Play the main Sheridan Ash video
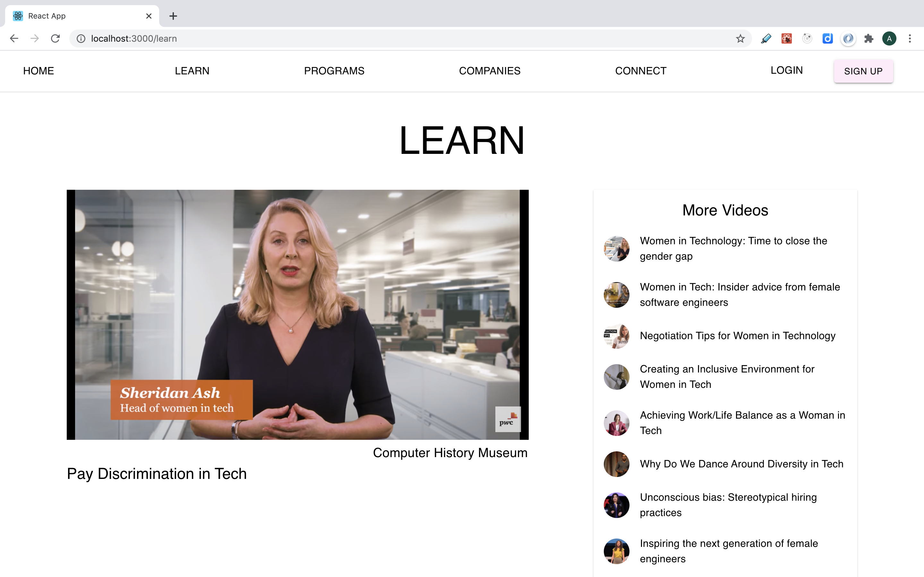 297,314
